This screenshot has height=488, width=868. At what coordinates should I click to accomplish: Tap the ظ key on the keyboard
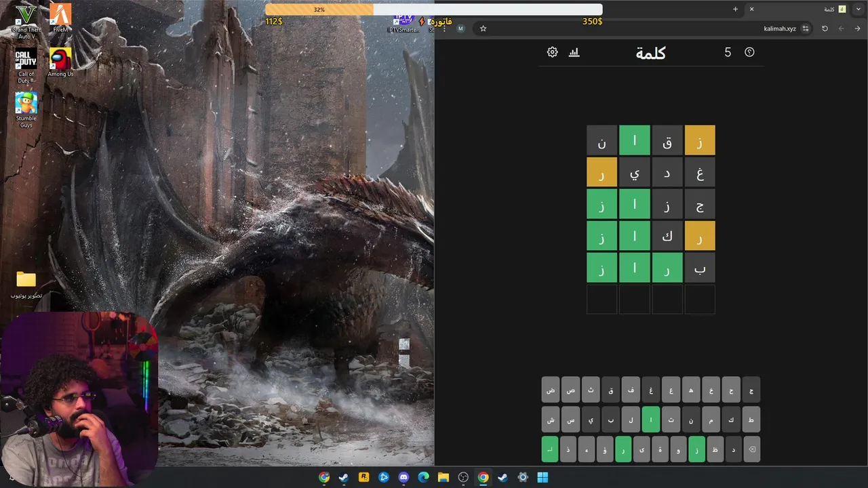(715, 449)
